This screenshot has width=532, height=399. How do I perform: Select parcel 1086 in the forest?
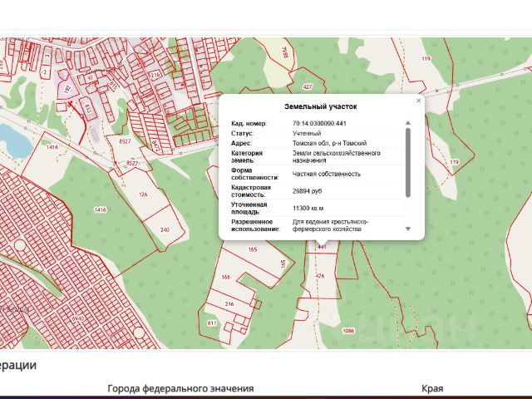348,331
